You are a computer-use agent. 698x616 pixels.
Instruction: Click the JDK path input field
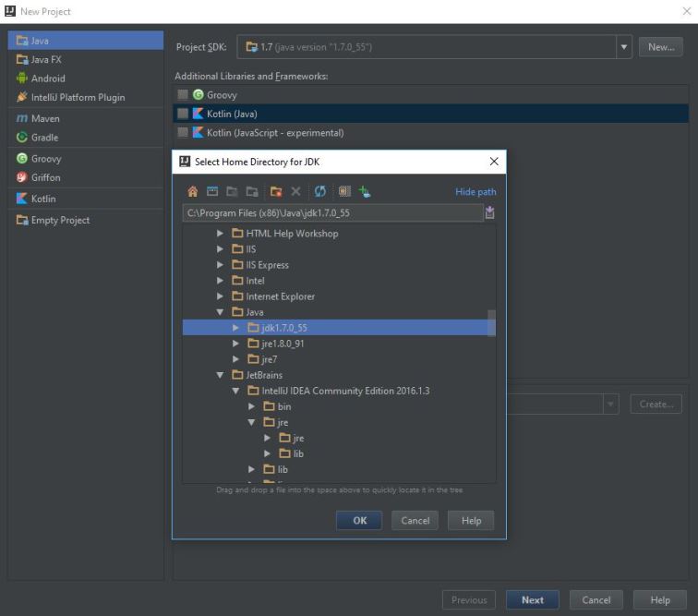click(x=332, y=212)
